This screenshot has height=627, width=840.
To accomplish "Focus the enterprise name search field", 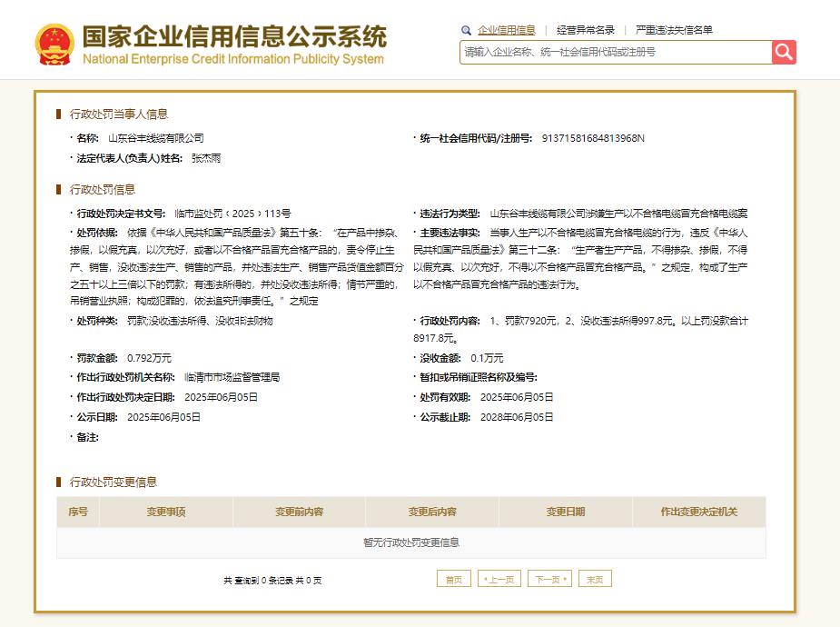I will (x=616, y=52).
